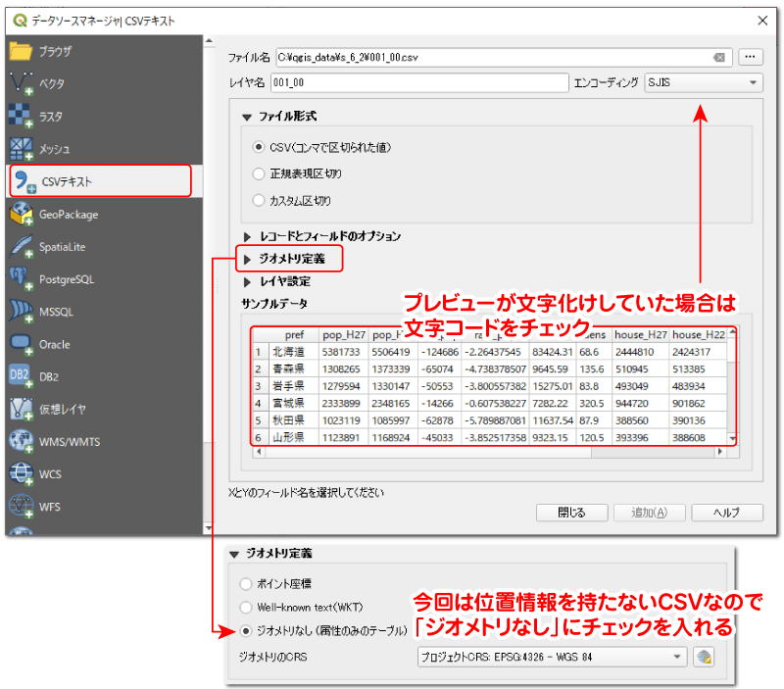Select CSV(コンマで区切られた値) radio button
The width and height of the screenshot is (784, 689).
coord(258,147)
